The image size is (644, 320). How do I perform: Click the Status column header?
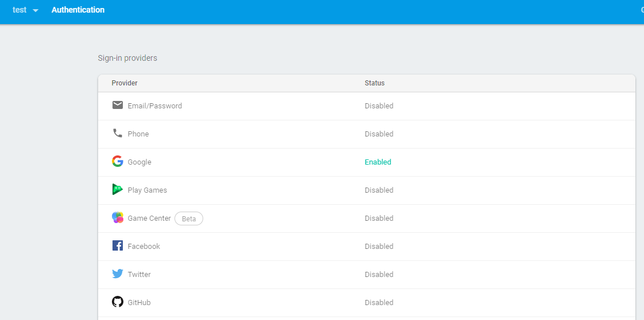tap(374, 83)
